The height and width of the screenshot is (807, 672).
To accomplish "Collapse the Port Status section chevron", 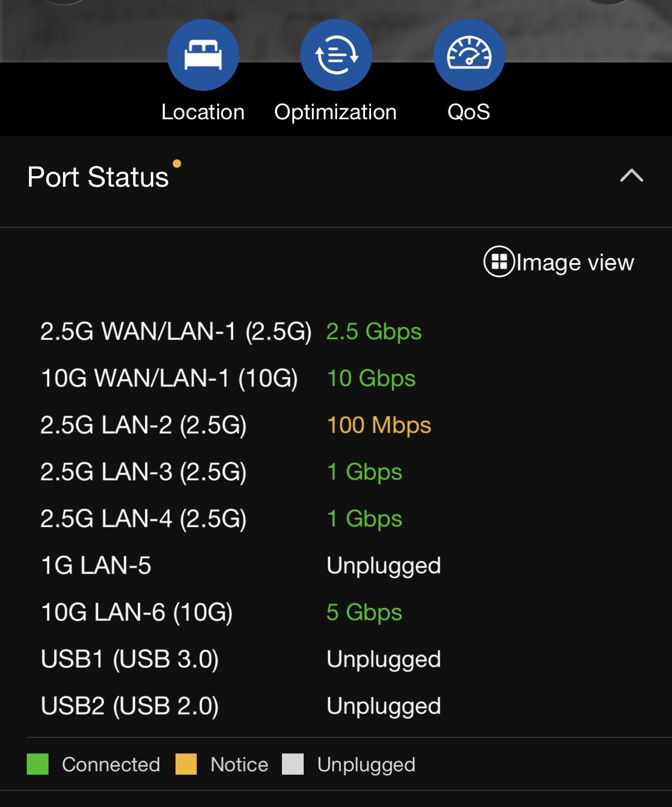I will click(x=631, y=176).
